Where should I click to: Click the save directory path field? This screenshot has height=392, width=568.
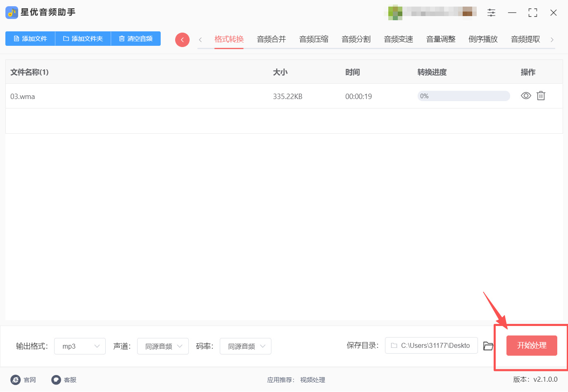point(431,346)
